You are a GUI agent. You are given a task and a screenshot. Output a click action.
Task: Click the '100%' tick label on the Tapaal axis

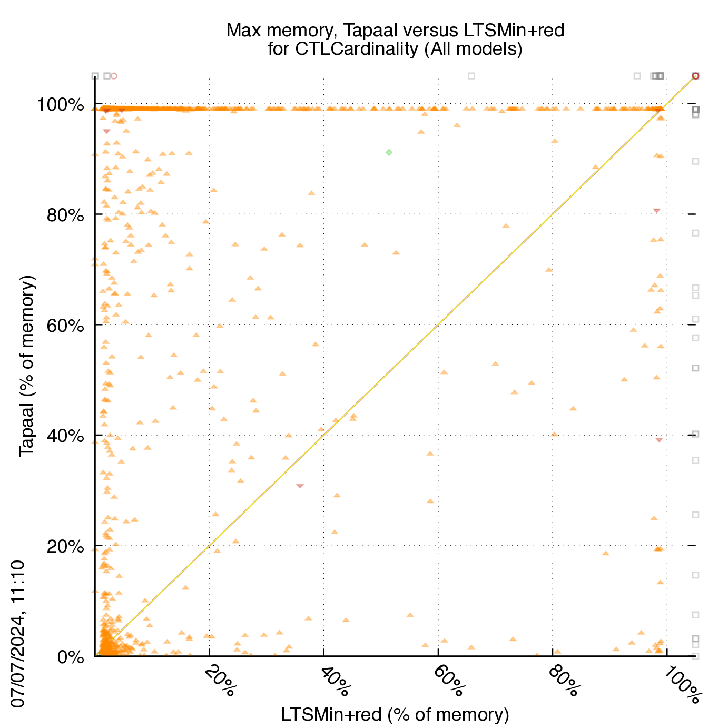click(61, 105)
